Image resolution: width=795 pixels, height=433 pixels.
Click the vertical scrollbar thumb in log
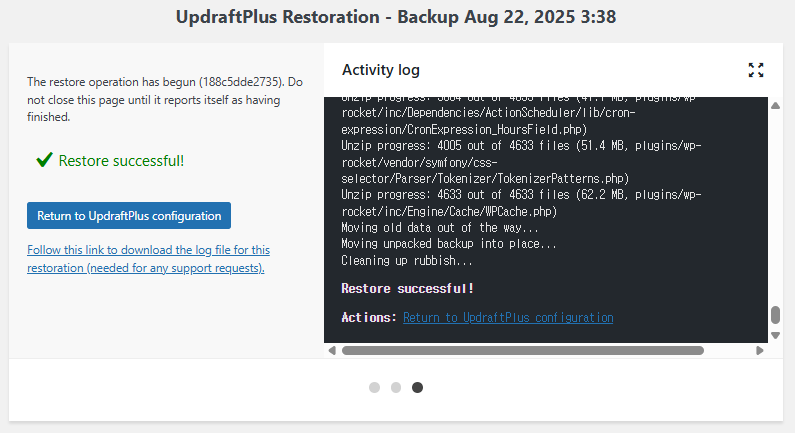click(x=775, y=315)
